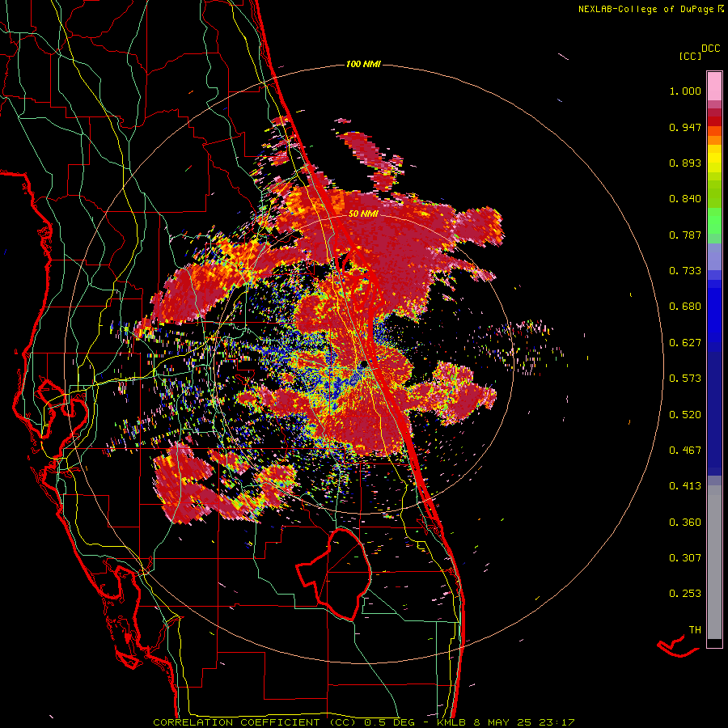Click the Correlation Coefficient caption at bottom
728x728 pixels.
(363, 722)
